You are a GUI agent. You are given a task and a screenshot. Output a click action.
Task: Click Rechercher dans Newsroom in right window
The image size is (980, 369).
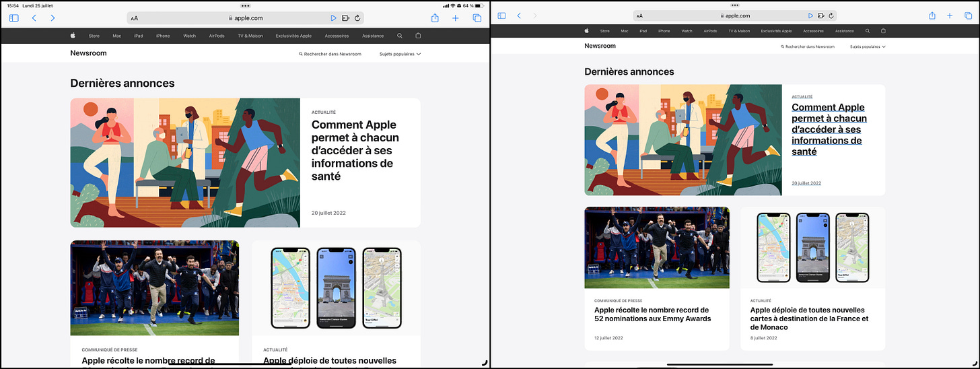(x=808, y=46)
